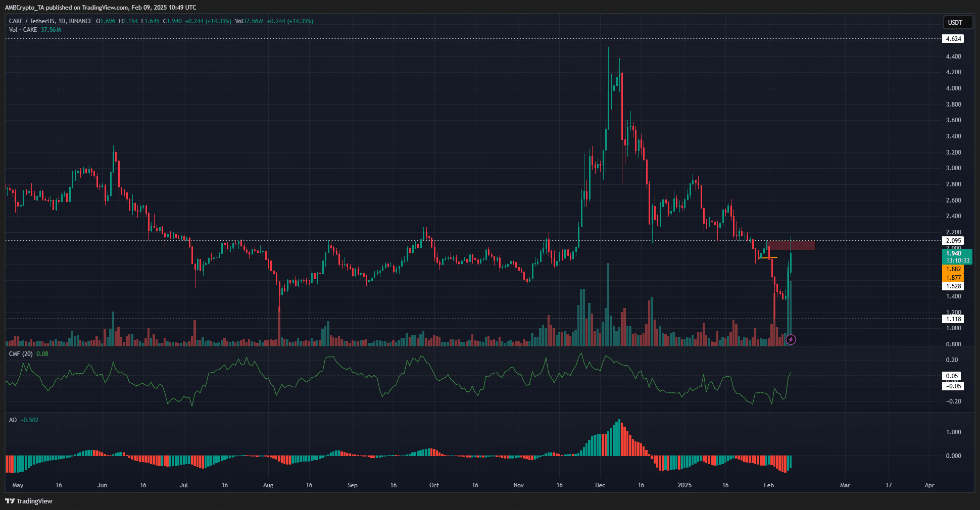This screenshot has height=510, width=980.
Task: Click the Aug label on time axis
Action: pos(268,485)
